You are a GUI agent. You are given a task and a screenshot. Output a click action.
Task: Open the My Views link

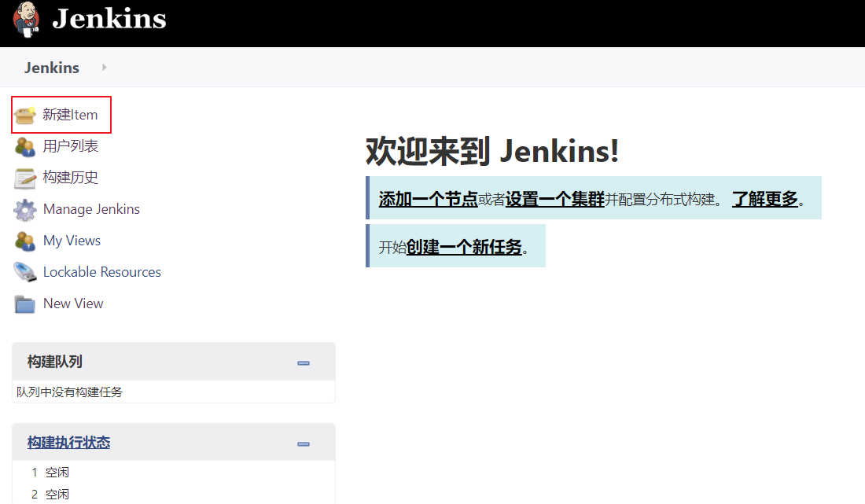pyautogui.click(x=72, y=241)
